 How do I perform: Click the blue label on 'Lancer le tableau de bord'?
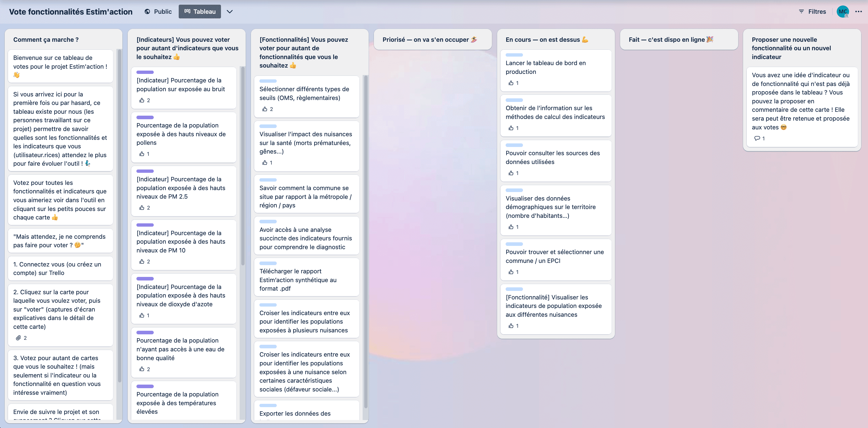click(x=514, y=55)
